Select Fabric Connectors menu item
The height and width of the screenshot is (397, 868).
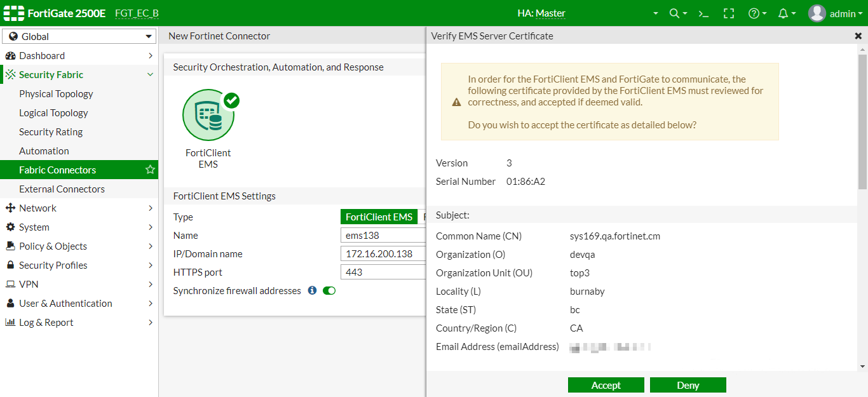79,170
